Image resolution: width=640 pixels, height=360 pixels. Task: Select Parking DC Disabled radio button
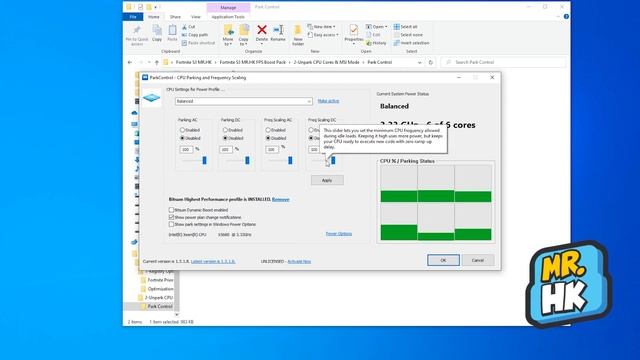(225, 138)
